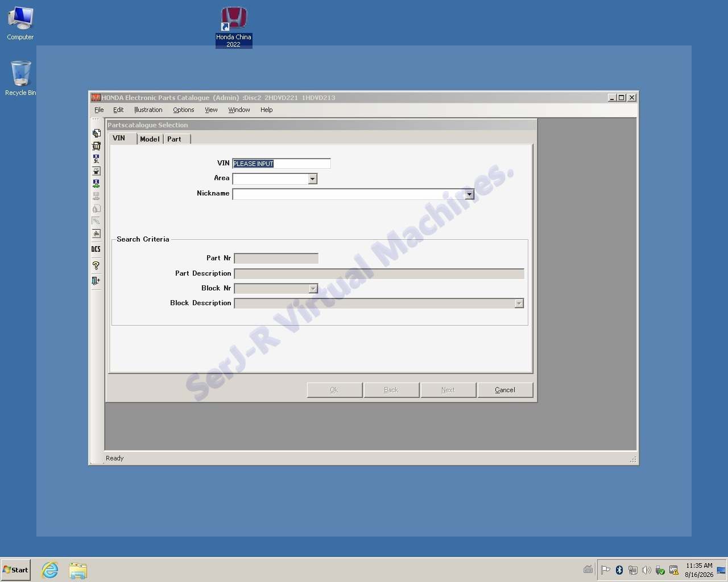Open Windows Explorer folder in taskbar

(78, 570)
